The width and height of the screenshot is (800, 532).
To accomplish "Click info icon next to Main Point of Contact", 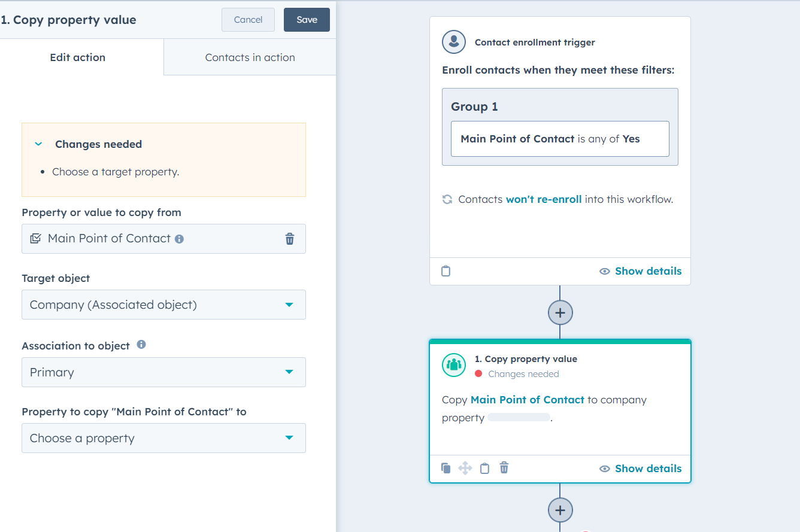I will point(180,238).
